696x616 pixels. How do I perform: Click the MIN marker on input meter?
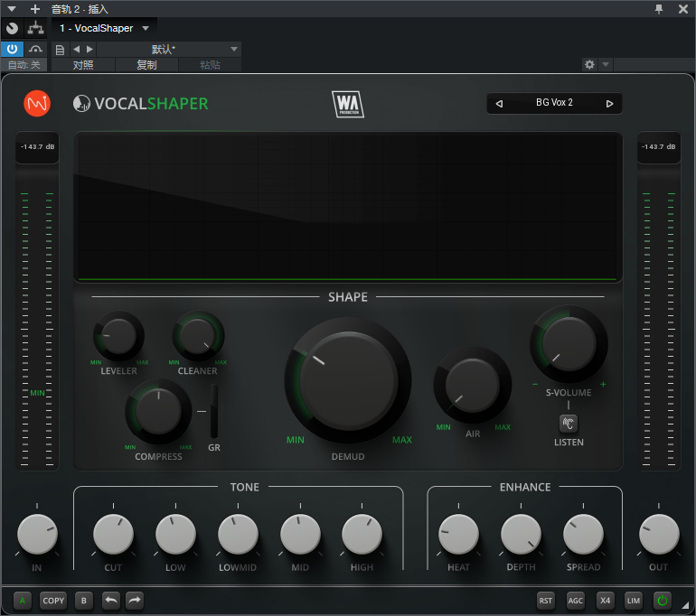tap(37, 393)
